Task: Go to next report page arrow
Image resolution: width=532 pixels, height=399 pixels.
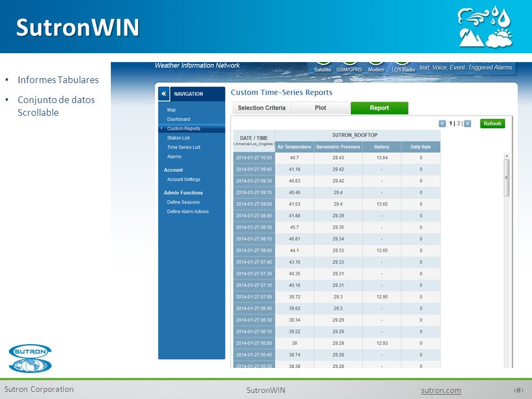Action: point(468,124)
